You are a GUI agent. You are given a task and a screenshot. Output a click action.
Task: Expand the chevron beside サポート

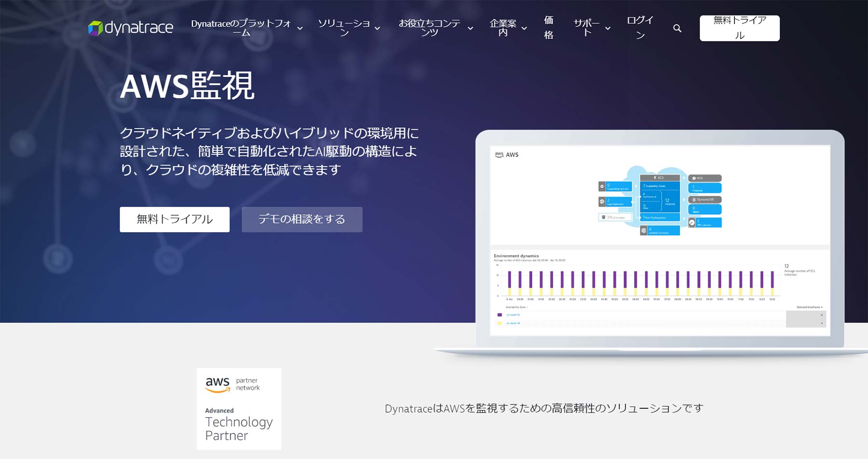click(x=608, y=28)
